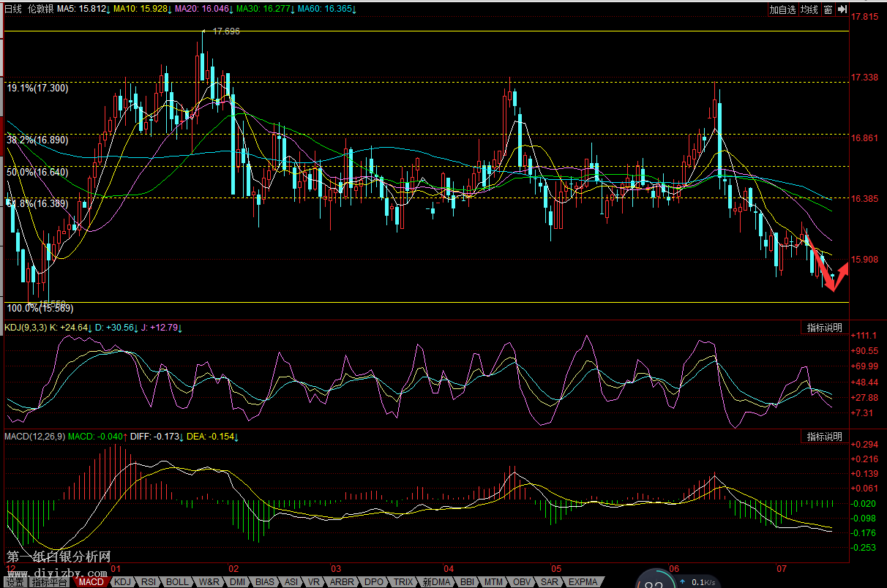887x588 pixels.
Task: Open KDJ 指标说明 indicator description
Action: [x=824, y=327]
